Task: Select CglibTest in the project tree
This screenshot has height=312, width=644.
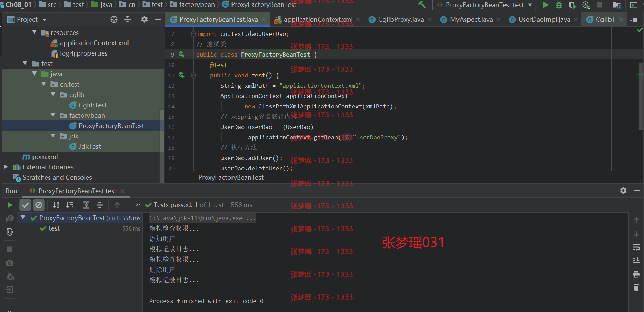Action: [93, 105]
